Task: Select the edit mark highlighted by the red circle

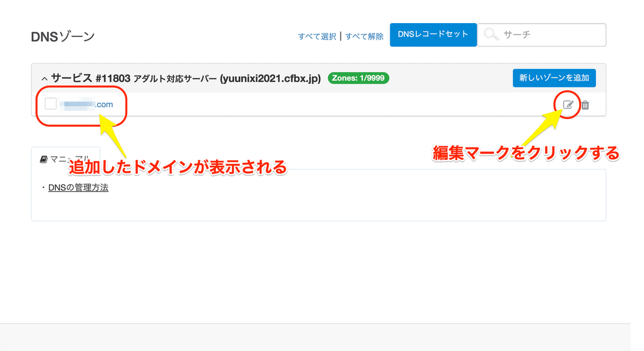Action: coord(568,105)
